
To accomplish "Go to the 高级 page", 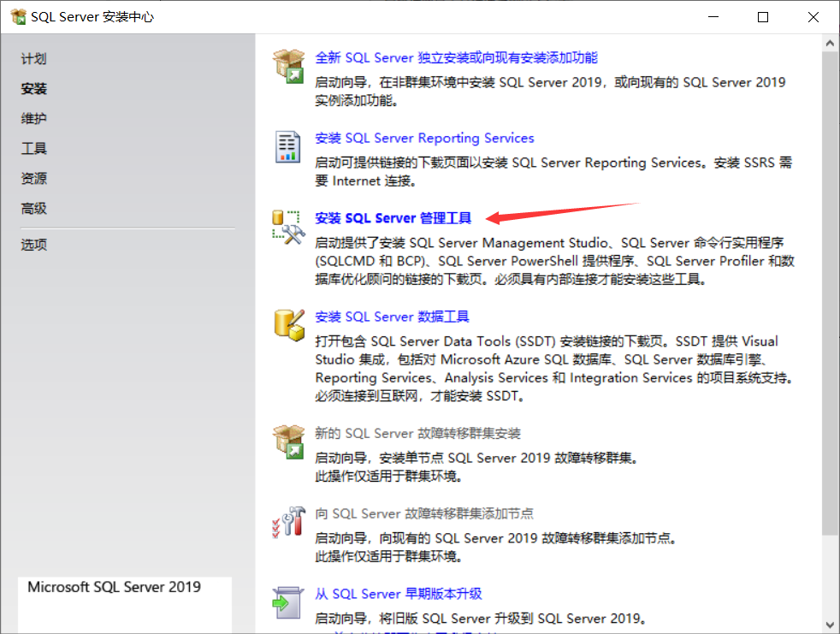I will 33,209.
